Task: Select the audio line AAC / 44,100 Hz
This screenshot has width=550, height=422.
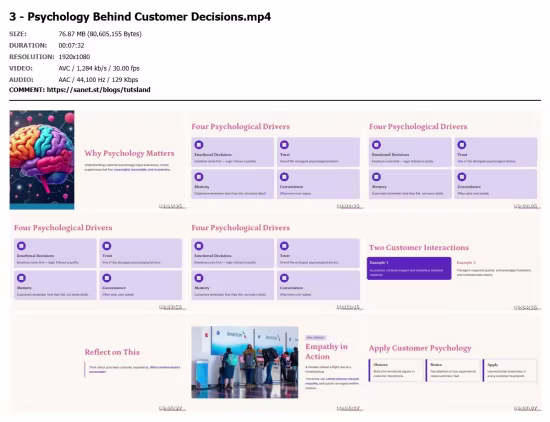Action: click(98, 80)
